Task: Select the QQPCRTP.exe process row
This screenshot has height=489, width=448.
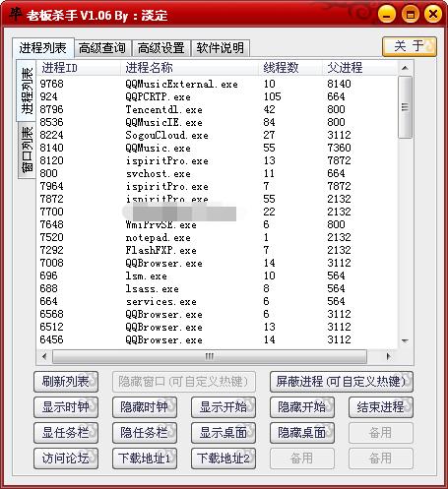Action: click(217, 96)
